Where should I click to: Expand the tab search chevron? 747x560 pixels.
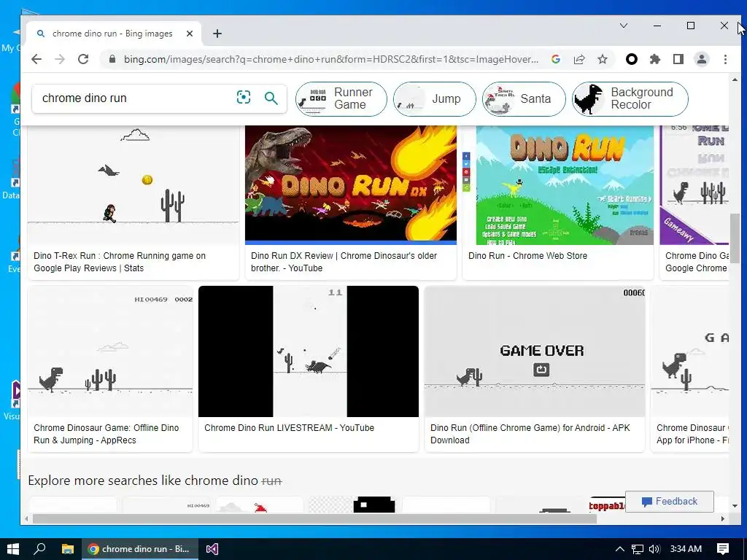click(624, 26)
